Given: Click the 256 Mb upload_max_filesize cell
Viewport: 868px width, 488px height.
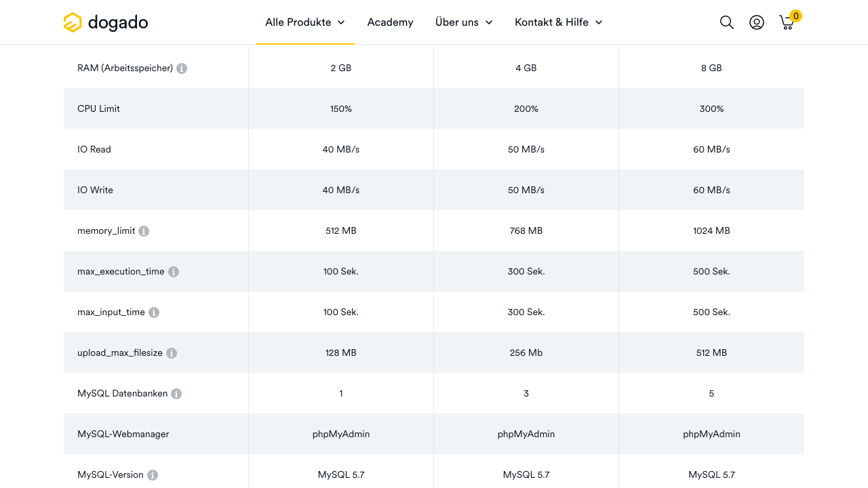Looking at the screenshot, I should click(526, 352).
